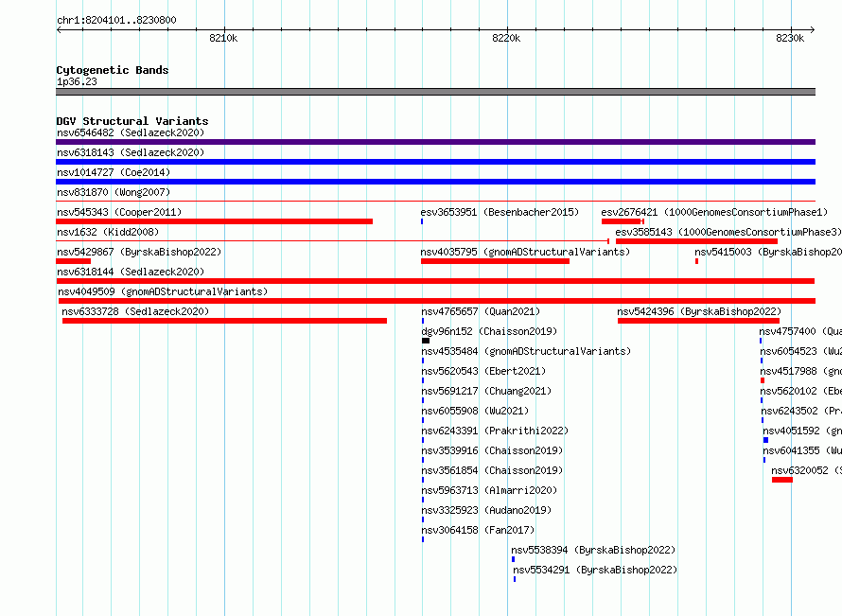This screenshot has height=616, width=842.
Task: Open nsv5424396 (ByrskaBishop2022) label
Action: point(699,311)
